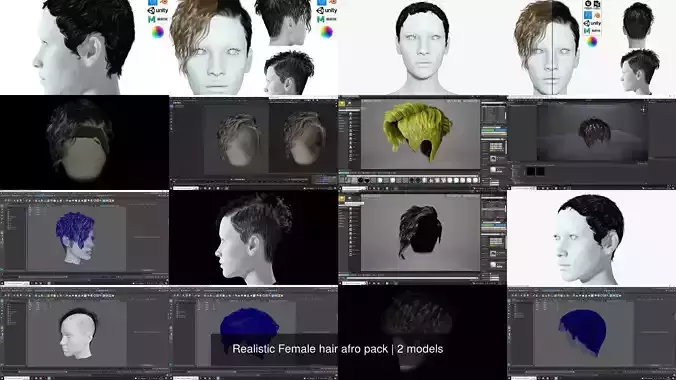Image resolution: width=676 pixels, height=380 pixels.
Task: Click the Maya logo in the split-face thumbnail
Action: 592,31
